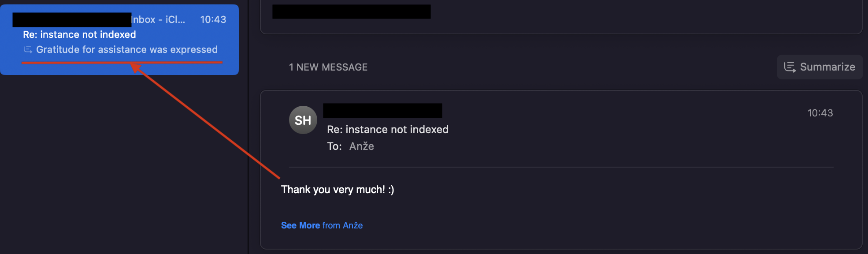Screen dimensions: 868x254
Task: Click the Summarize button label
Action: (x=827, y=67)
